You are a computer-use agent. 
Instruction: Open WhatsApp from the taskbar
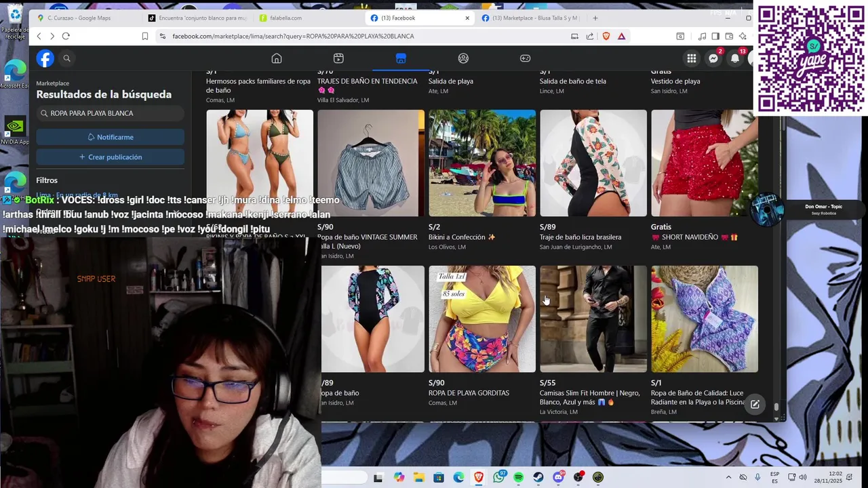pos(499,477)
